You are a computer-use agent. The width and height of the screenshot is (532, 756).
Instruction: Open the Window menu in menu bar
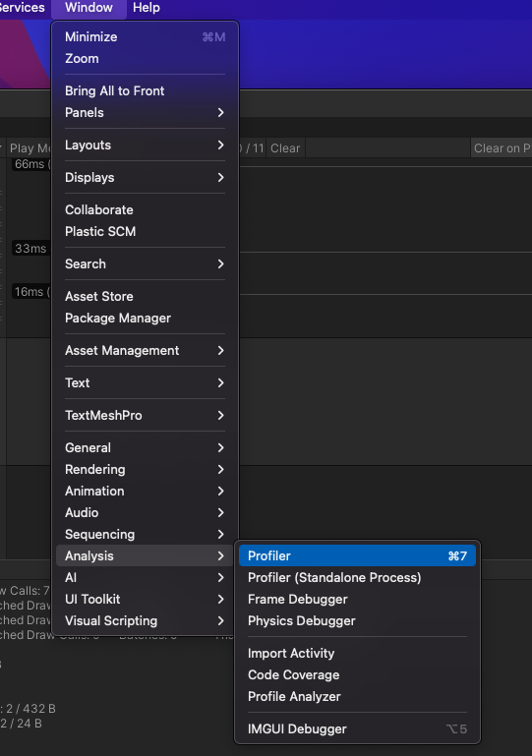pyautogui.click(x=89, y=8)
